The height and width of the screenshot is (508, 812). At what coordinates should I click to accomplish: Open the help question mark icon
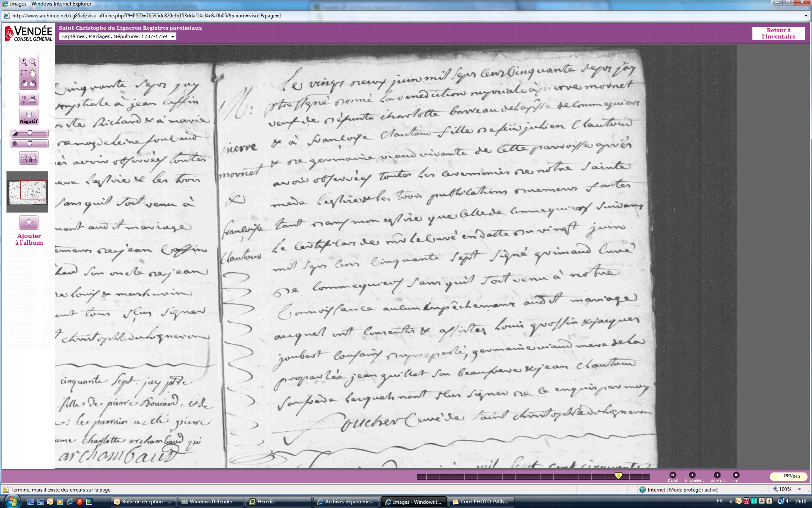(x=24, y=99)
